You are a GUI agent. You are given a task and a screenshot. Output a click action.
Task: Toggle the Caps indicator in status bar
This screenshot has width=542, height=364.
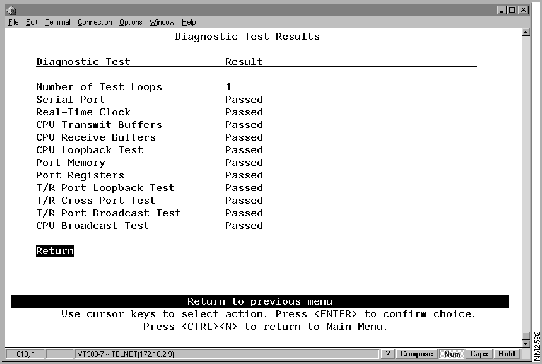coord(479,354)
